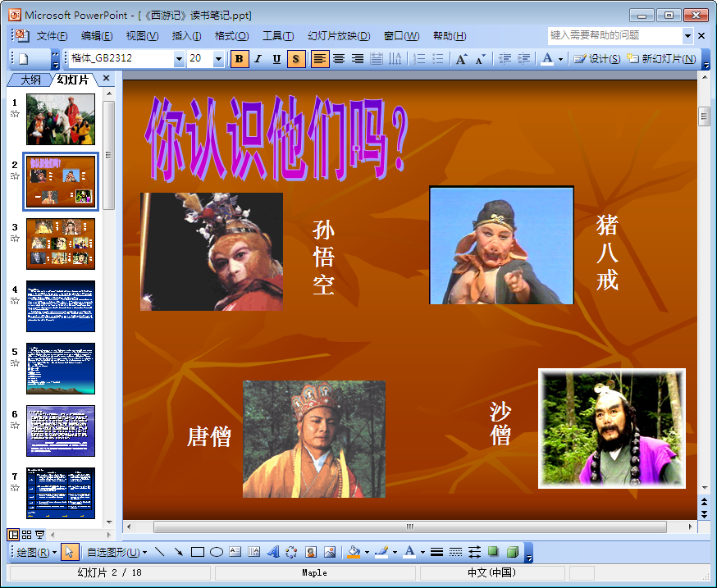Viewport: 717px width, 588px height.
Task: Switch to 幻灯片 Slides tab
Action: (73, 80)
